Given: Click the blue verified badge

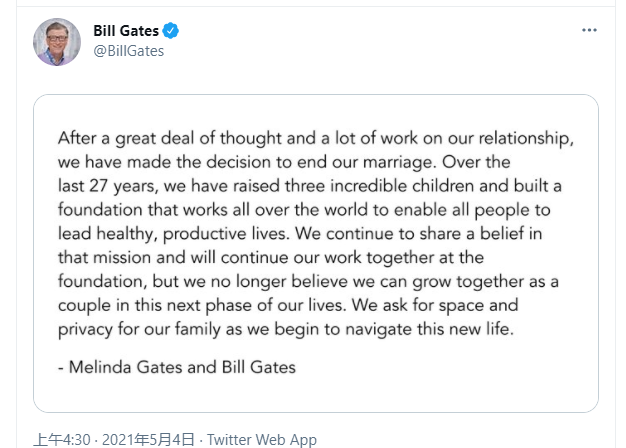Looking at the screenshot, I should (171, 31).
